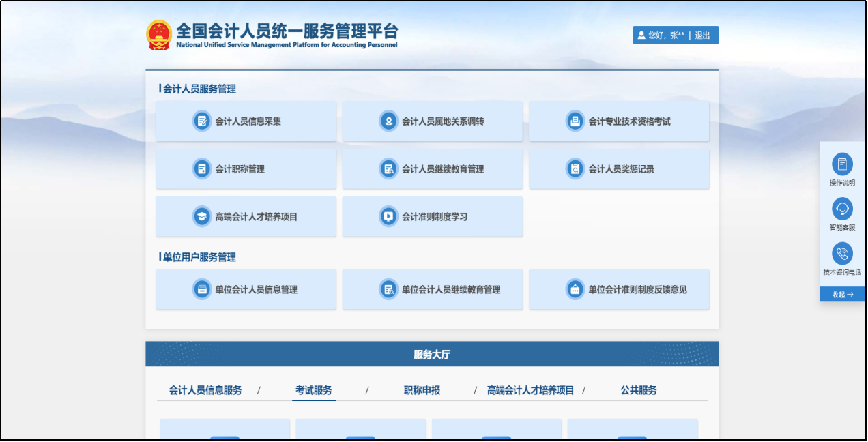Viewport: 868px width, 442px height.
Task: Collapse the sidebar using 收起
Action: [841, 294]
